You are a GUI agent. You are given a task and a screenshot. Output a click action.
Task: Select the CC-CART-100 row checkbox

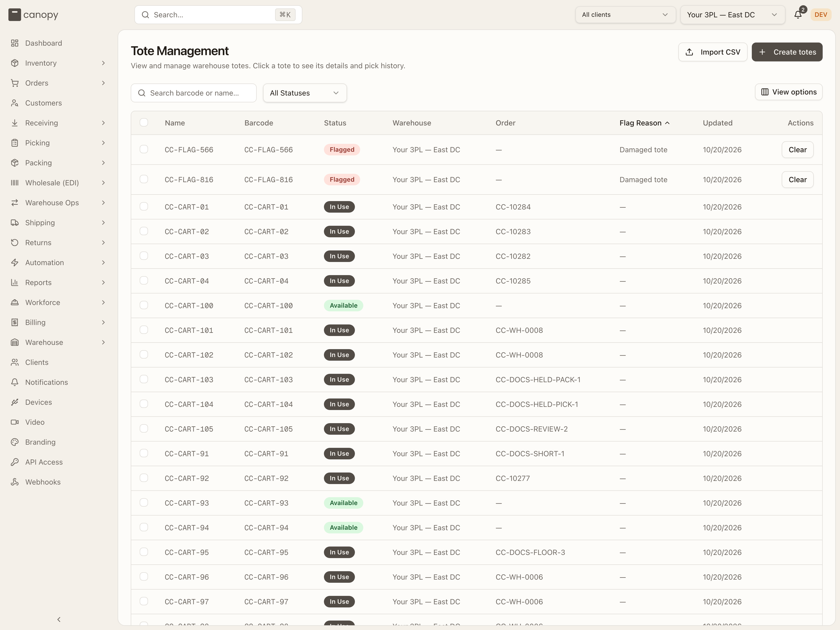pos(144,305)
